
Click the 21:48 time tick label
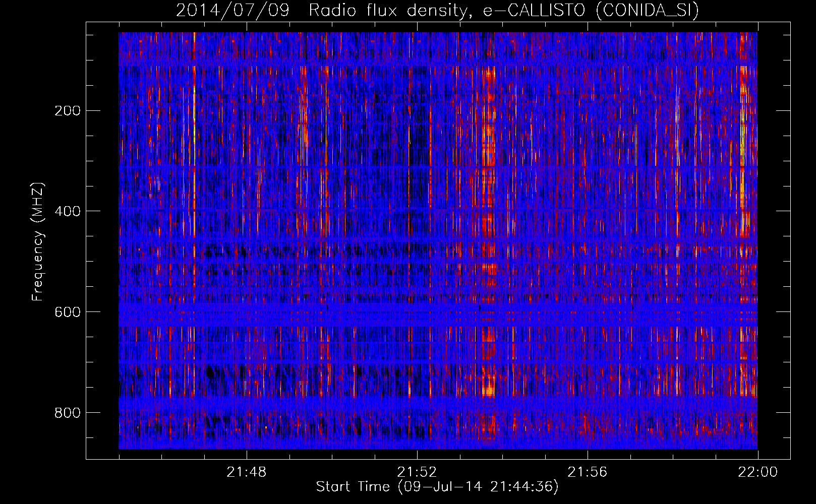click(x=247, y=472)
